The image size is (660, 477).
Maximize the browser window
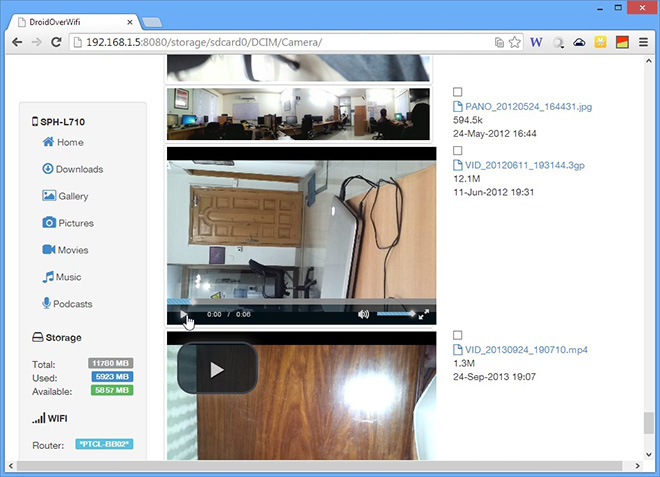click(x=618, y=8)
